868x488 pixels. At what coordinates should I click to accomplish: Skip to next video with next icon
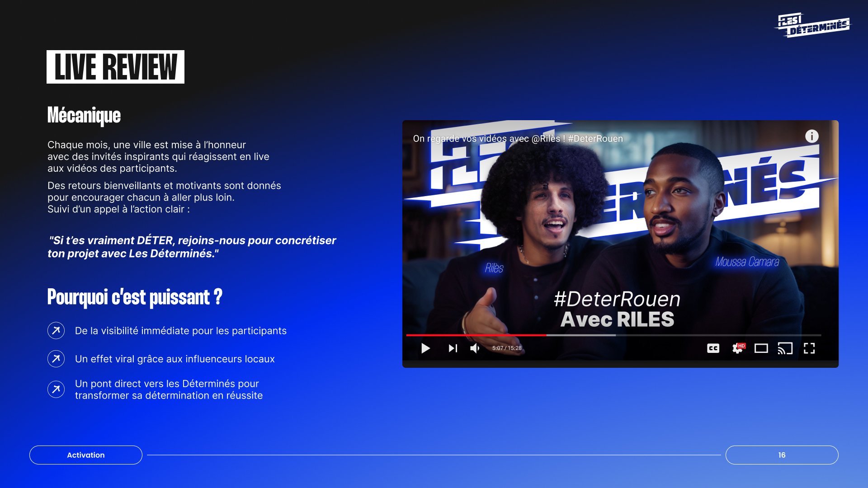453,348
